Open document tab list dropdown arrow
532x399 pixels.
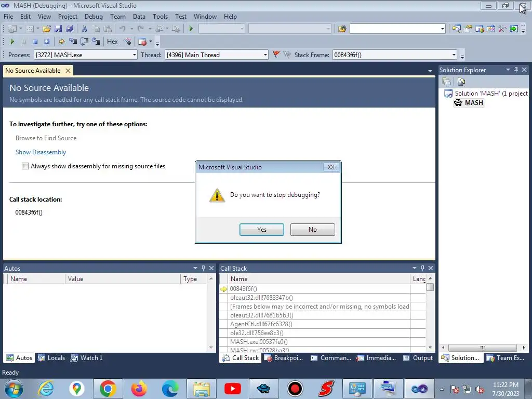point(430,71)
